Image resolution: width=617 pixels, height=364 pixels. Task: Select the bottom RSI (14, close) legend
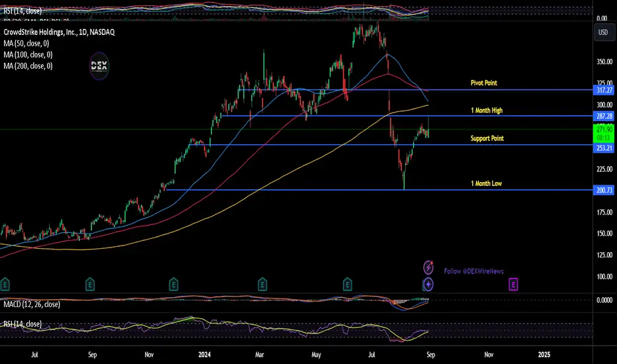23,324
